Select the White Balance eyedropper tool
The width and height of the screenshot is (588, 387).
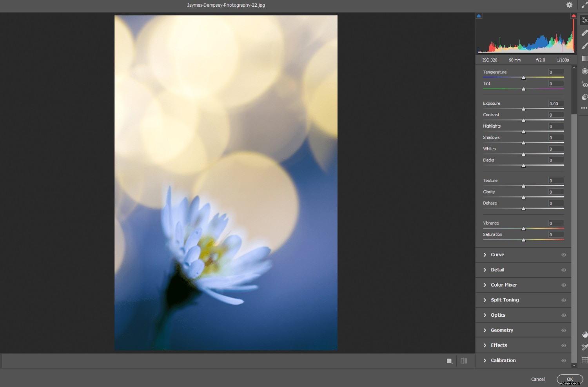point(584,347)
